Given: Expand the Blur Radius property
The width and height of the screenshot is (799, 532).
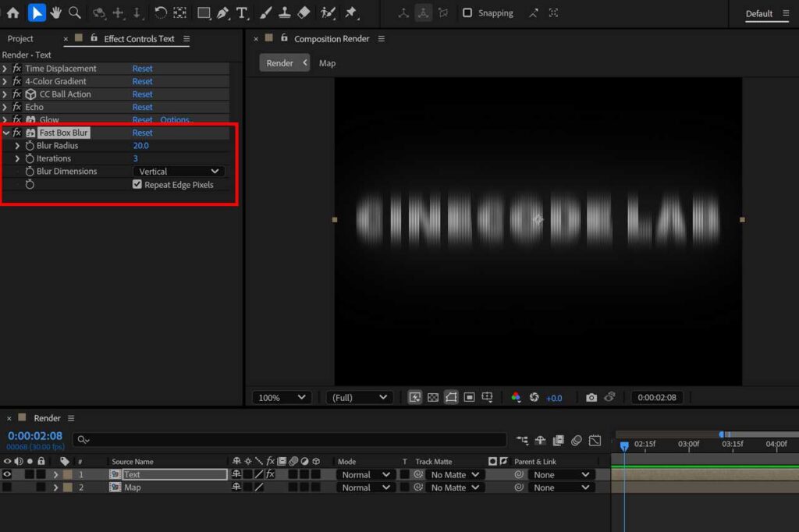Looking at the screenshot, I should click(17, 146).
